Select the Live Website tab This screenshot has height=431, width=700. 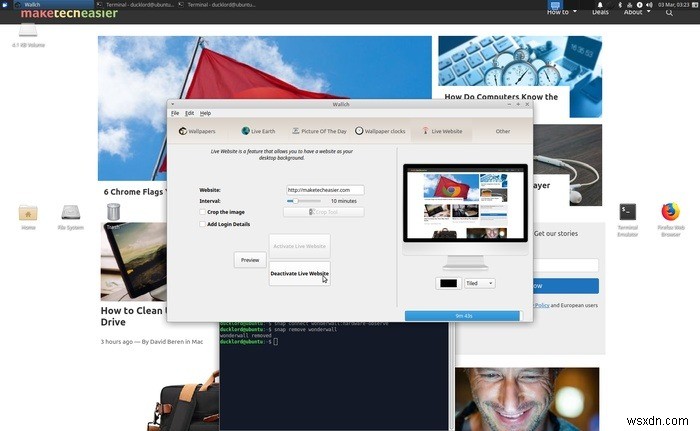point(442,131)
